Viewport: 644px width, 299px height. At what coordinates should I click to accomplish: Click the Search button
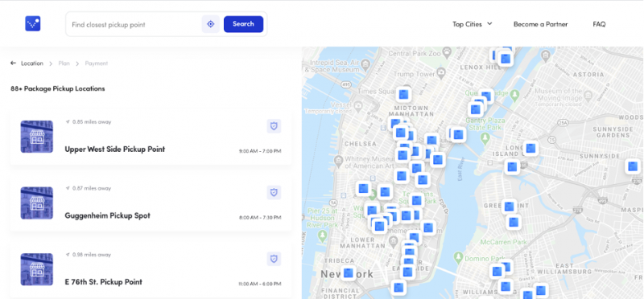tap(243, 24)
